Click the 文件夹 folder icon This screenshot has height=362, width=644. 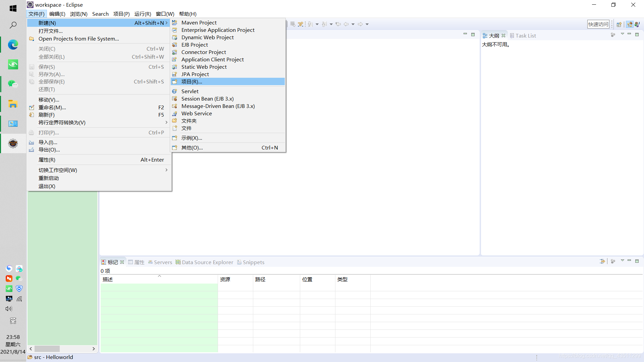[x=174, y=121]
